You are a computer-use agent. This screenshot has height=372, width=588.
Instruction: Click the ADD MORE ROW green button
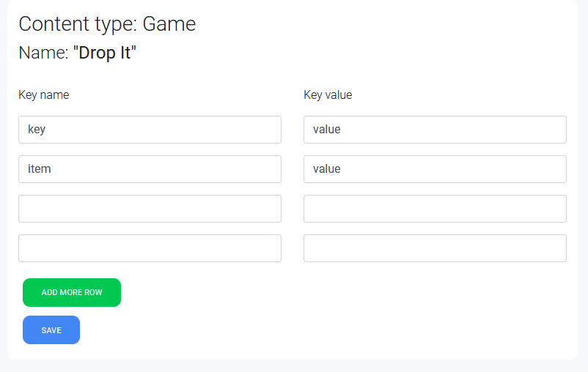point(72,292)
